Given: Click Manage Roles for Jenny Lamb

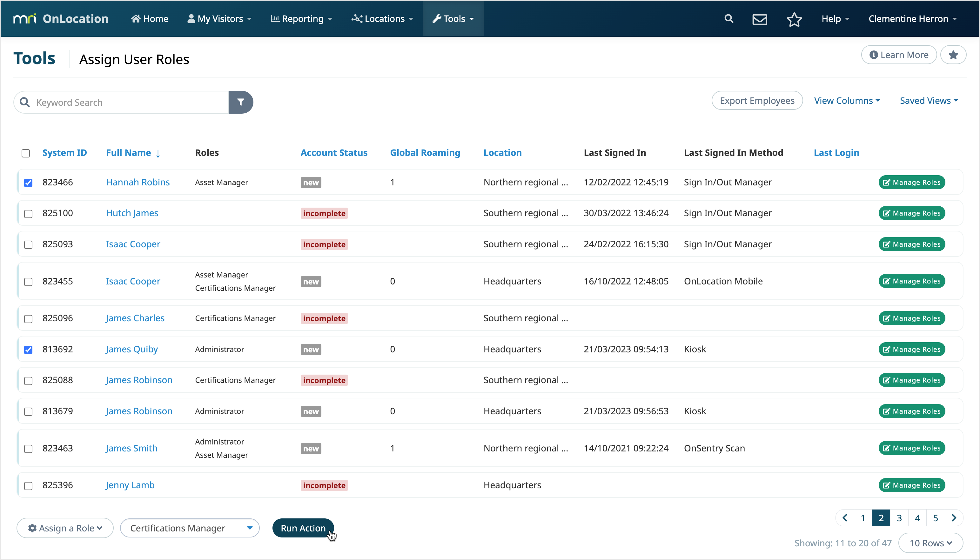Looking at the screenshot, I should [911, 485].
